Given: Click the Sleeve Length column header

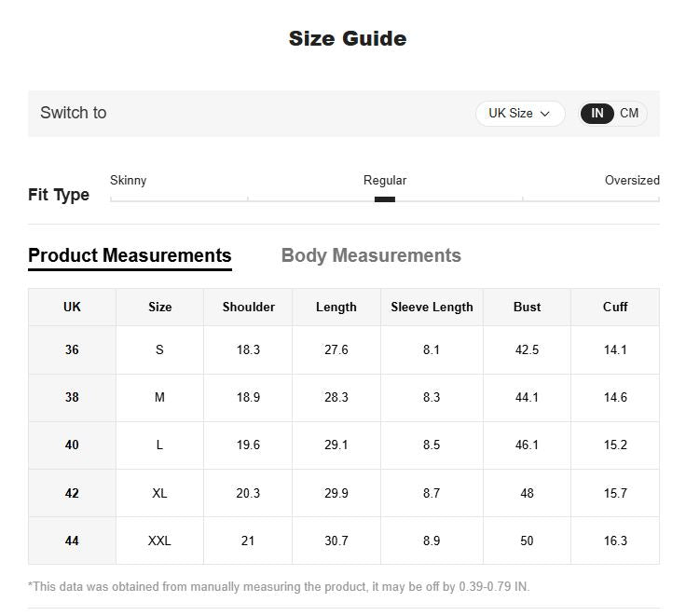Looking at the screenshot, I should 432,308.
